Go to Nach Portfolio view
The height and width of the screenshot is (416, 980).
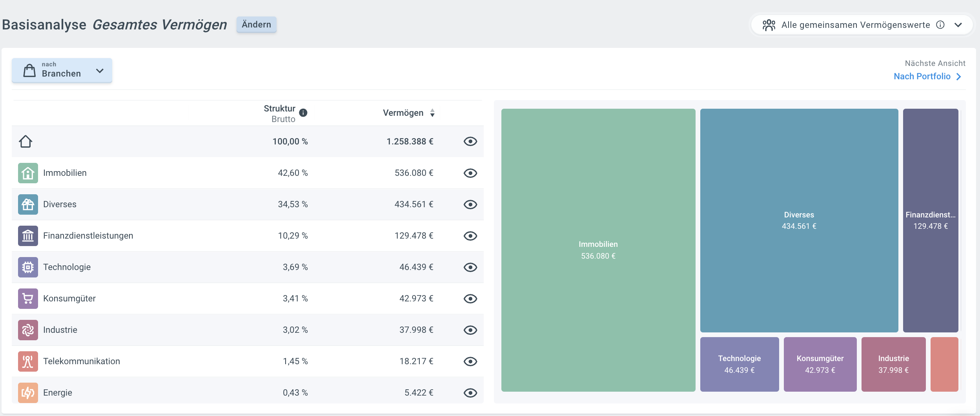tap(927, 77)
